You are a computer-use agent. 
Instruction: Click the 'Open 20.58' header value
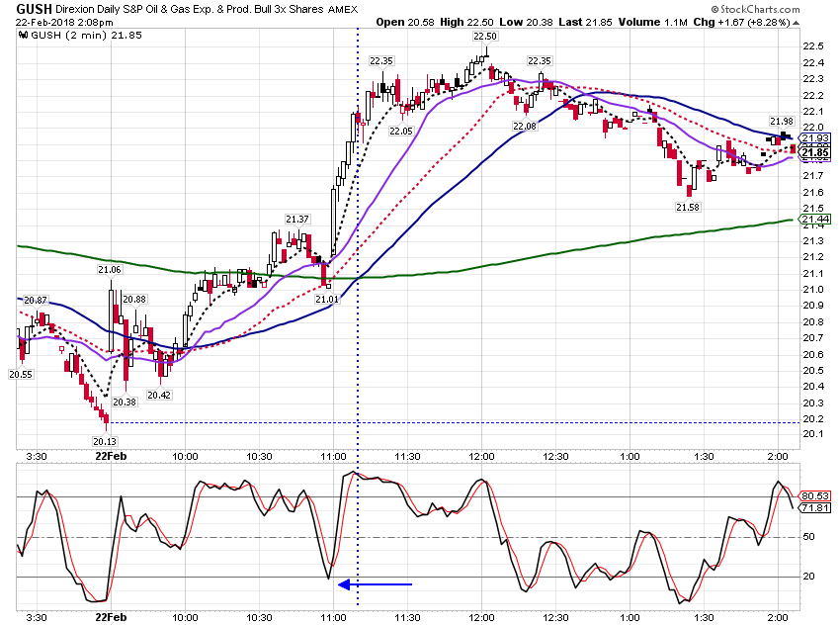(x=405, y=22)
